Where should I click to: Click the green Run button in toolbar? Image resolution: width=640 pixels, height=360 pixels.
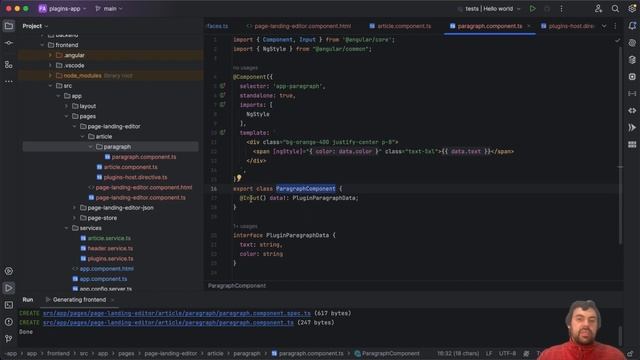point(533,9)
